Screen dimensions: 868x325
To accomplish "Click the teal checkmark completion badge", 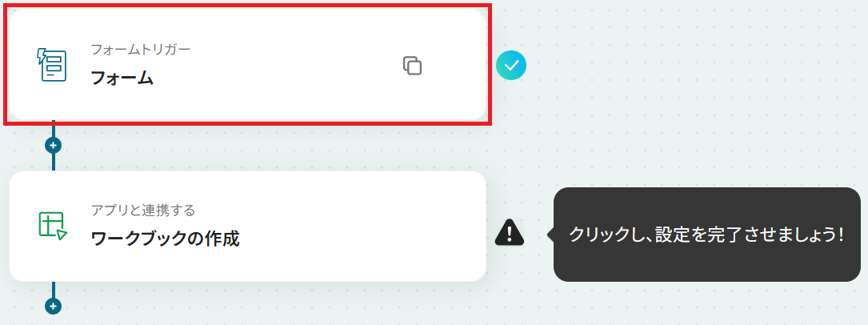I will coord(511,66).
